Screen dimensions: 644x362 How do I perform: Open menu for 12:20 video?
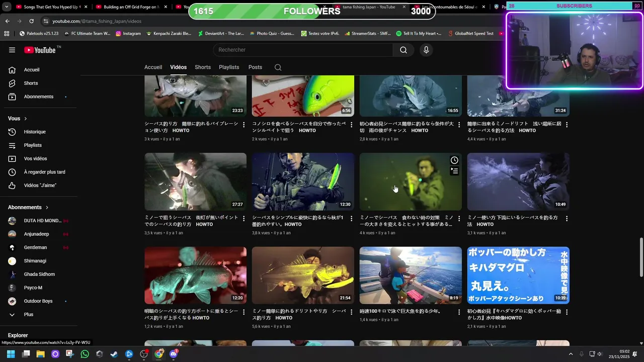[244, 312]
